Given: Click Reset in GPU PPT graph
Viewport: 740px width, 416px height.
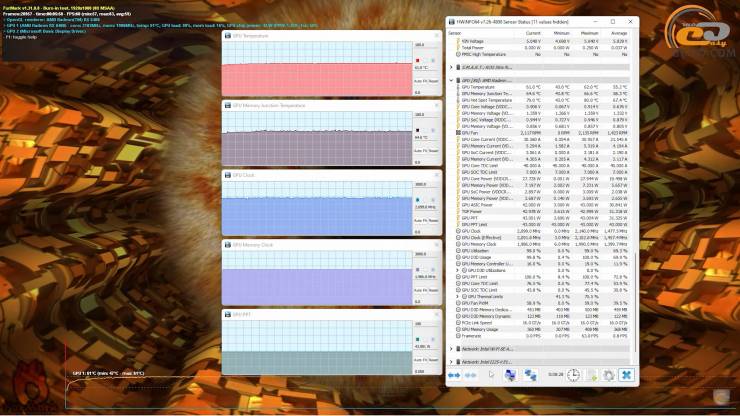Looking at the screenshot, I should [434, 360].
